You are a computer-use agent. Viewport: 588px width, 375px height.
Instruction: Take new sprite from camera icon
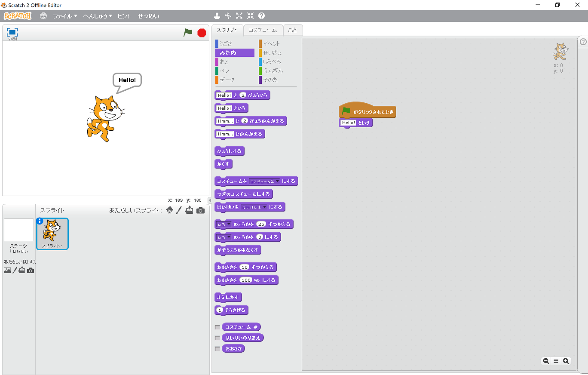(x=200, y=210)
